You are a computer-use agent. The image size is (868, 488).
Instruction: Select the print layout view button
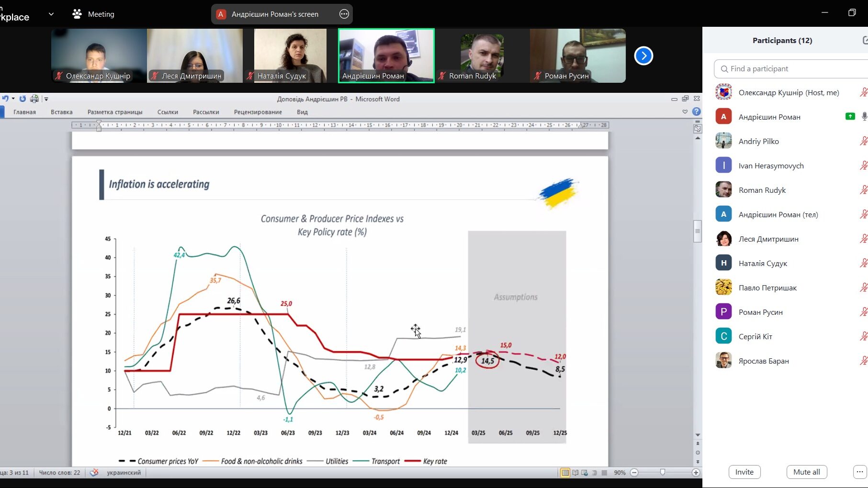pos(565,473)
